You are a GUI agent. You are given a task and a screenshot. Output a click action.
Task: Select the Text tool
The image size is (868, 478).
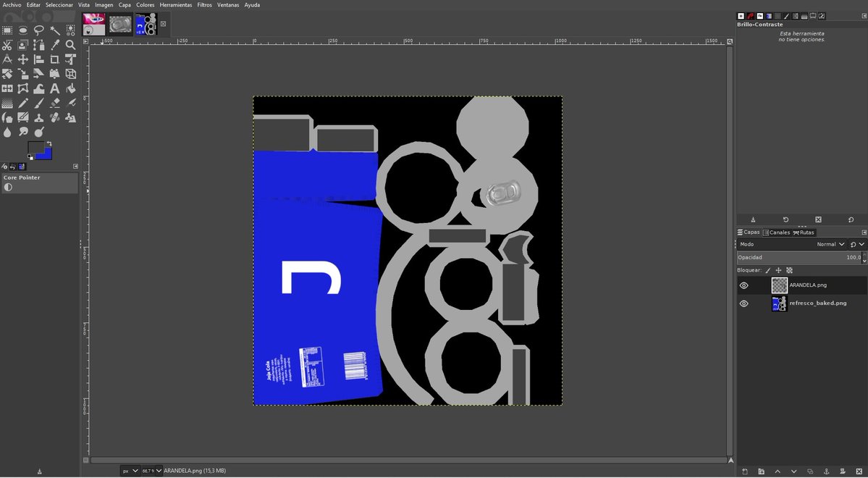tap(55, 88)
